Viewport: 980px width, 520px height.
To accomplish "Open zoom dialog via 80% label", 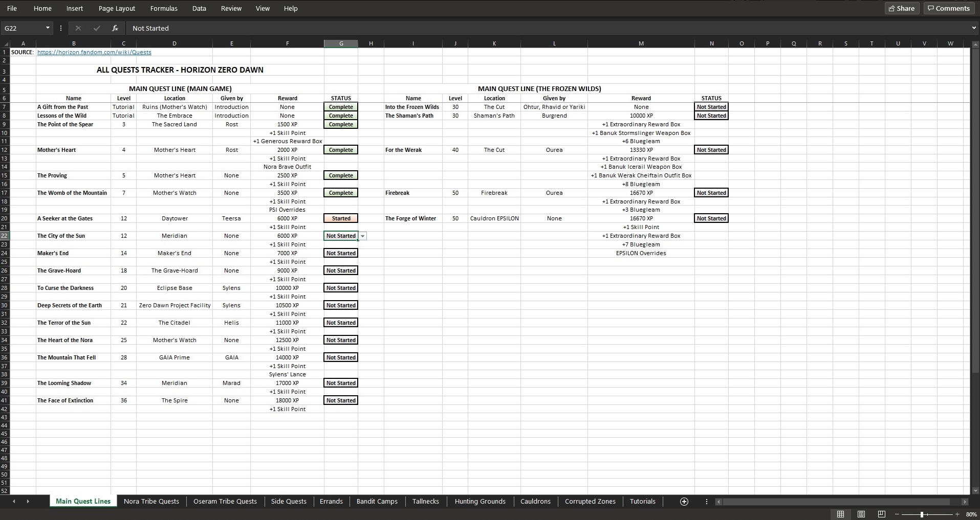I will [971, 514].
